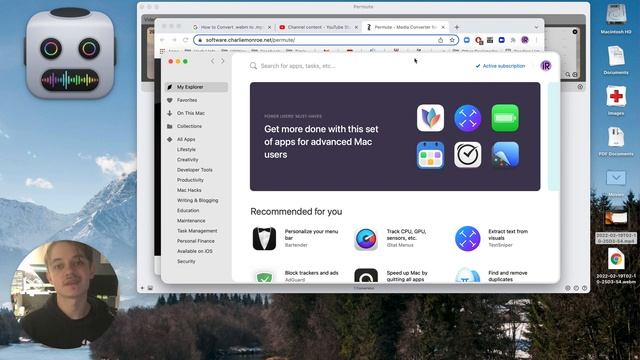640x360 pixels.
Task: Click the Active subscription link
Action: pos(500,66)
